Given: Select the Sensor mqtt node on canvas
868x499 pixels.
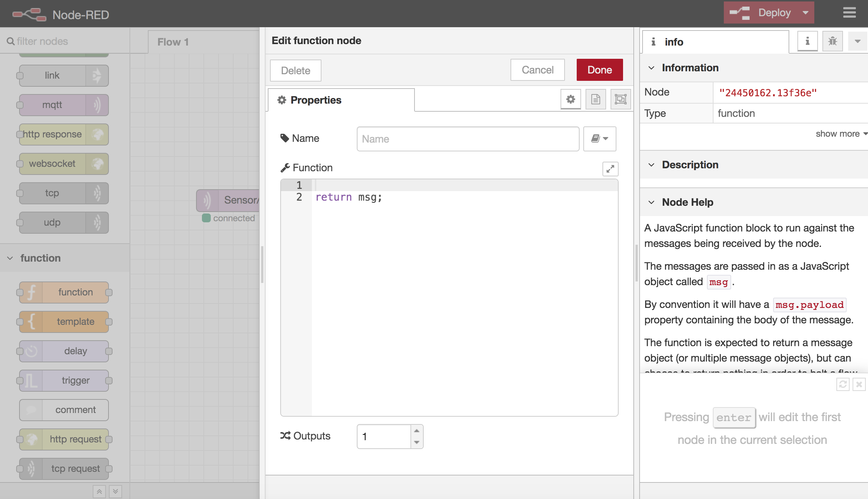Looking at the screenshot, I should [228, 200].
